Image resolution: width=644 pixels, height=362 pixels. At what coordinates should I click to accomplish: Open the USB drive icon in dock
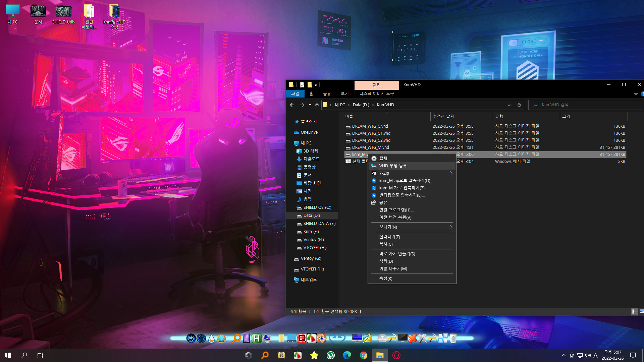point(382,338)
